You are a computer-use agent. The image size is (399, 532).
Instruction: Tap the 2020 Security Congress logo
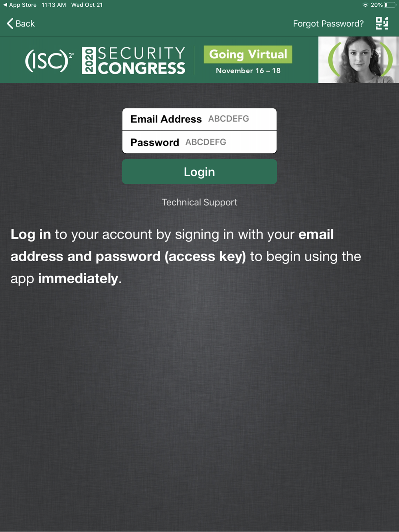(134, 61)
